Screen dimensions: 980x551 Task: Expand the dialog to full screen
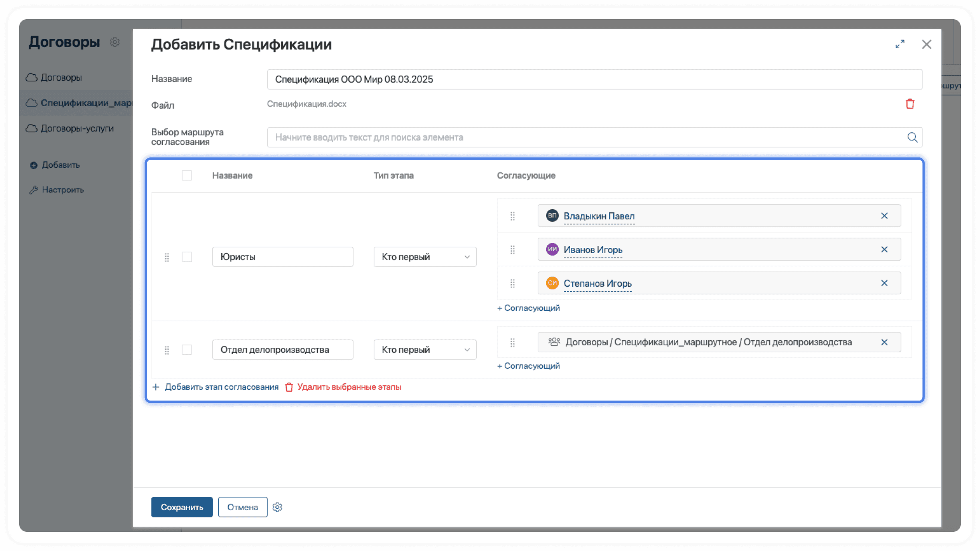[900, 44]
